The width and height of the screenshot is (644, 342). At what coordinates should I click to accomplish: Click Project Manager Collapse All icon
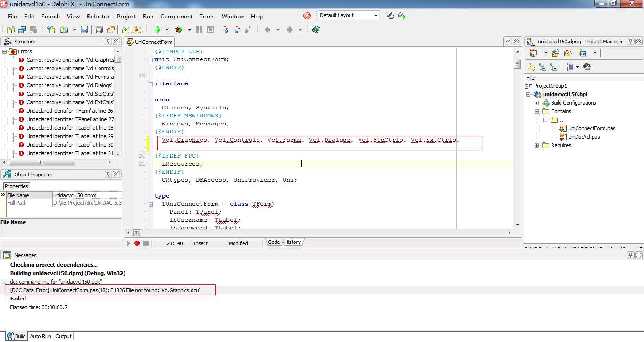pyautogui.click(x=553, y=67)
